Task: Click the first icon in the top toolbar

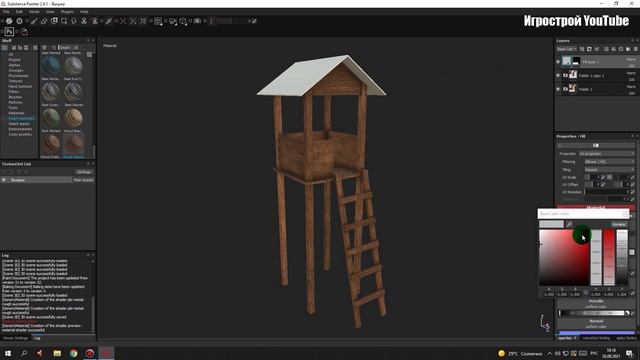Action: [9, 21]
